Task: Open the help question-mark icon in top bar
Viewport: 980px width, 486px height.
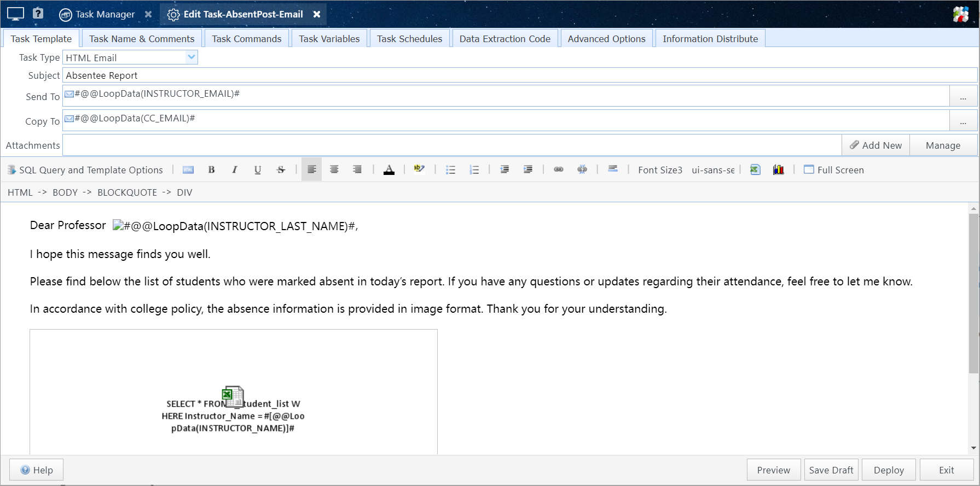Action: [x=38, y=13]
